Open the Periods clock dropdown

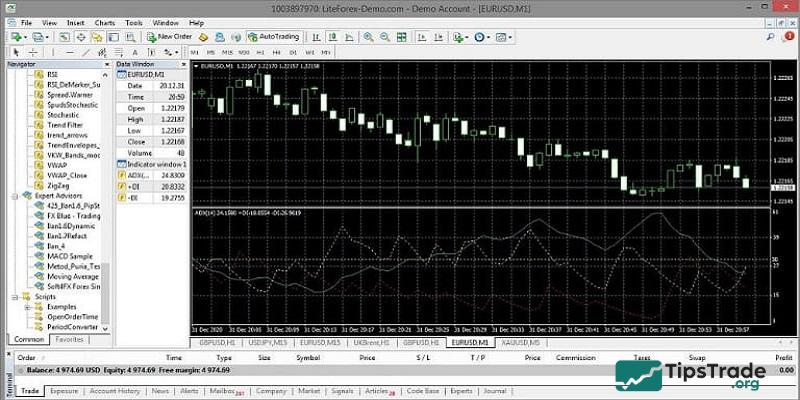482,37
